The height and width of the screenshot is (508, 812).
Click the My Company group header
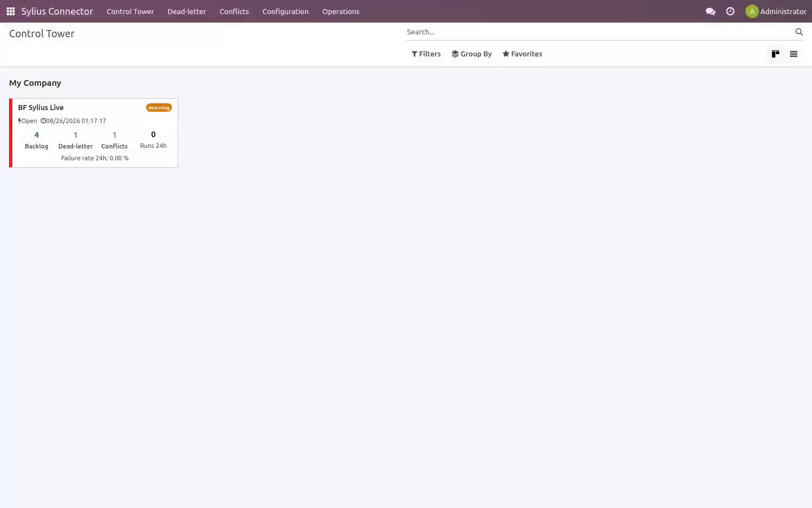pos(35,83)
